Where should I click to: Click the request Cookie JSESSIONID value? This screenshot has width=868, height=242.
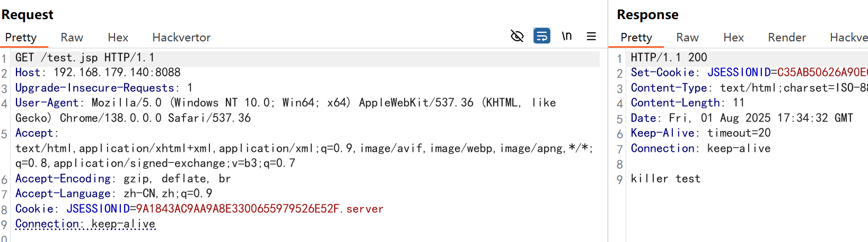pyautogui.click(x=238, y=209)
